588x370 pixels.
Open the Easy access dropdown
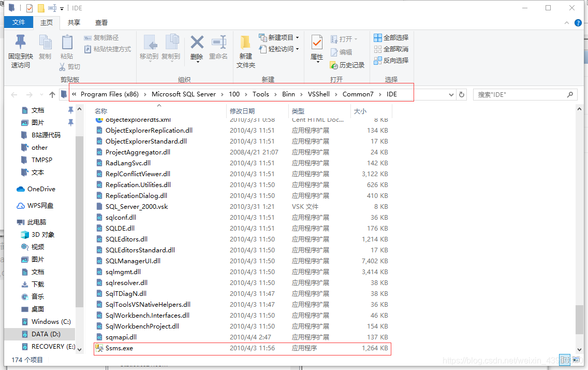[x=279, y=49]
